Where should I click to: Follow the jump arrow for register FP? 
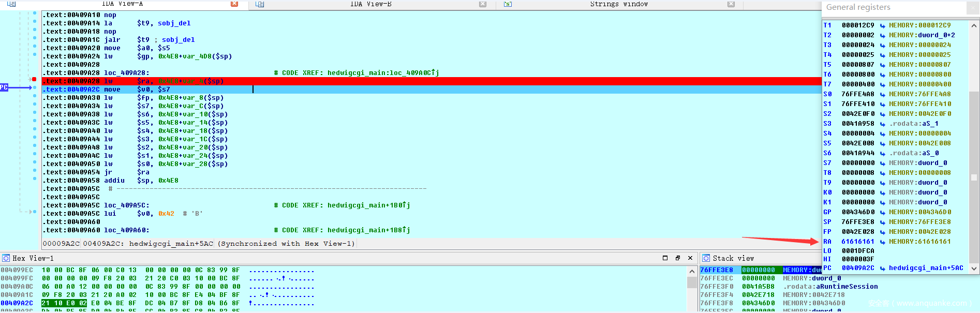[x=883, y=232]
